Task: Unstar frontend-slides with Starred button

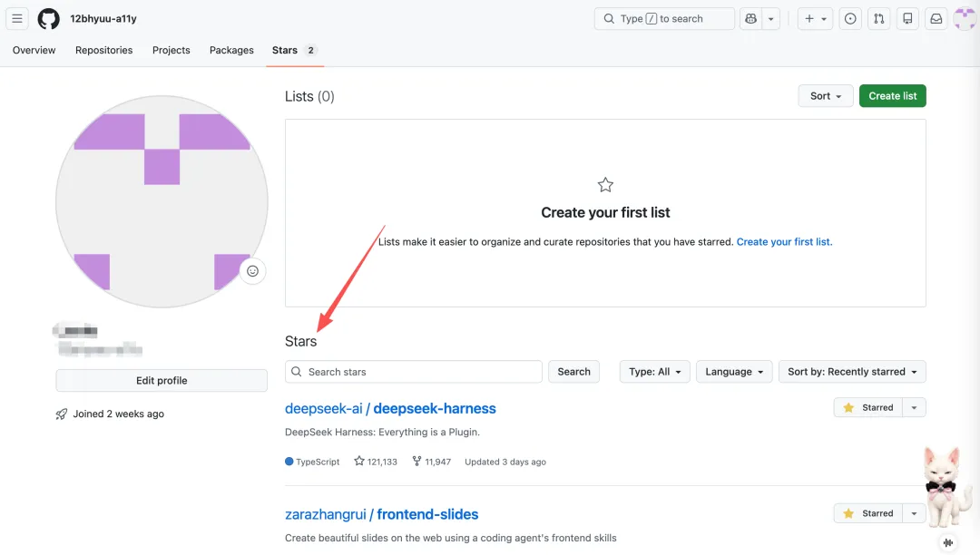Action: point(868,513)
